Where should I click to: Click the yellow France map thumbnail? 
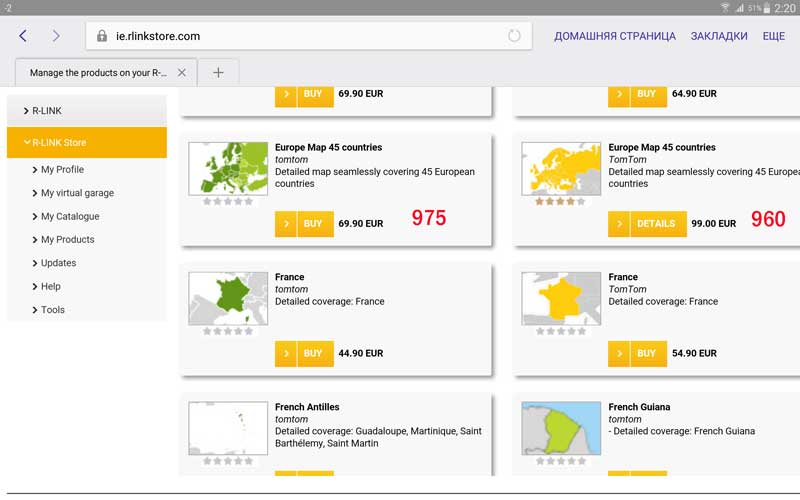click(561, 298)
